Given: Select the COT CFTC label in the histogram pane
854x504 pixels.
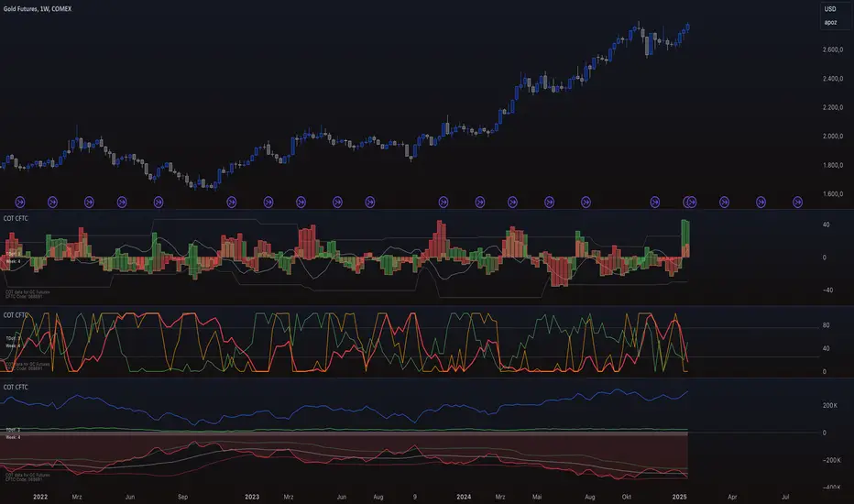Looking at the screenshot, I should [x=16, y=218].
